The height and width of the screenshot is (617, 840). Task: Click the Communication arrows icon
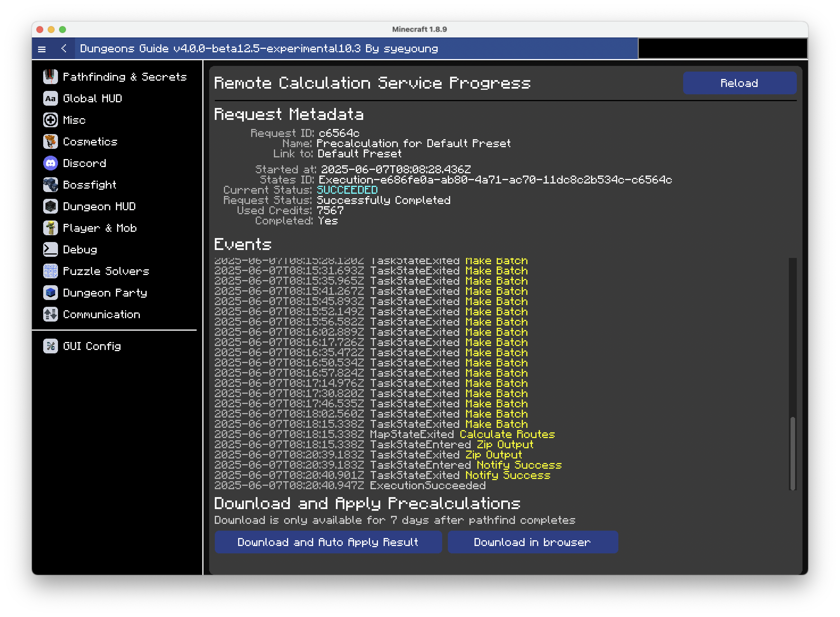51,314
